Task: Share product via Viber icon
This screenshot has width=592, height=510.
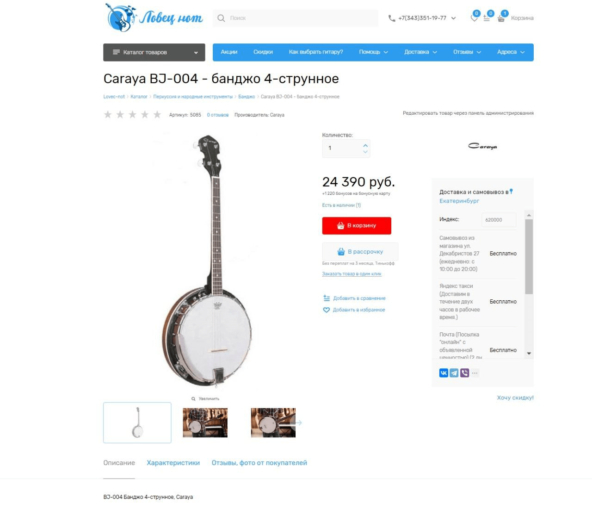Action: coord(464,373)
